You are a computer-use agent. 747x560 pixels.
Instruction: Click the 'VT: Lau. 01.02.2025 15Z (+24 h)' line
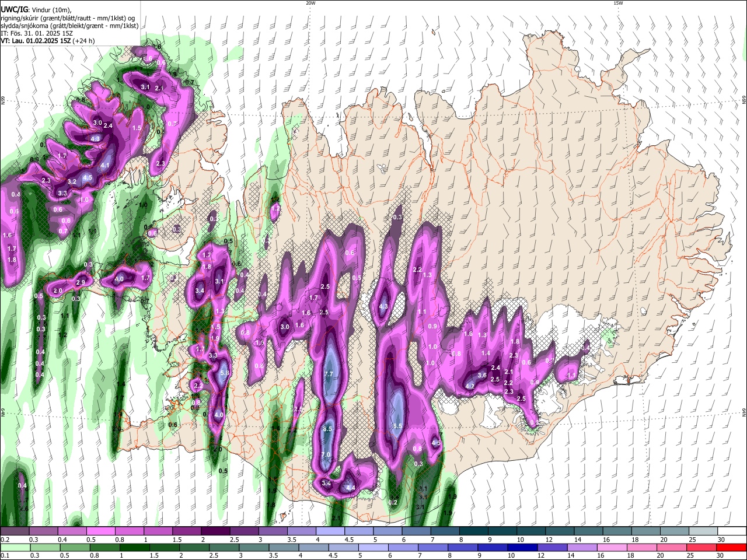click(48, 41)
